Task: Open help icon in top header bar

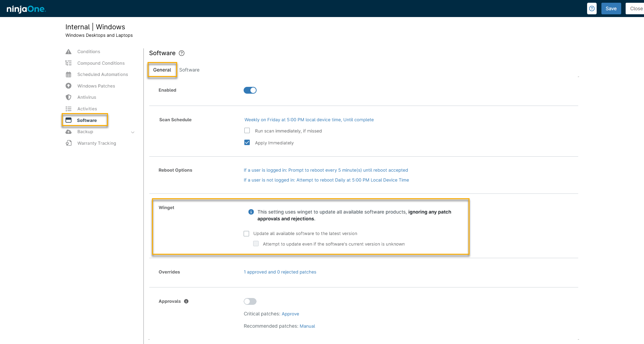Action: (x=592, y=9)
